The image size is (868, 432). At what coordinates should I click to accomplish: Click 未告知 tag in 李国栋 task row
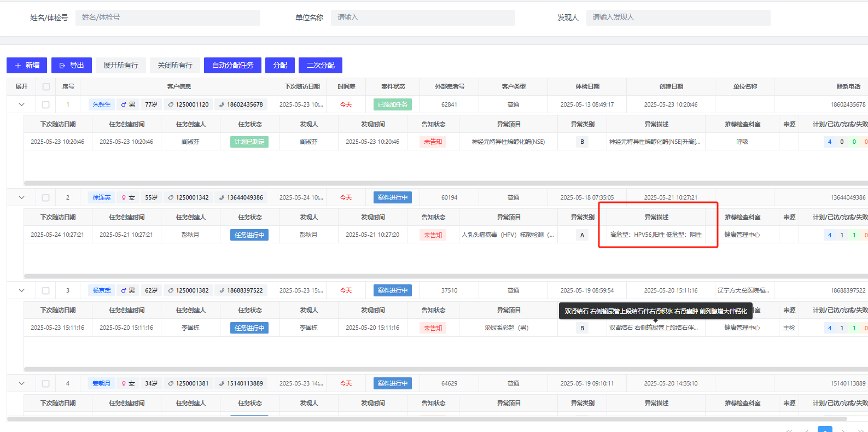[433, 328]
